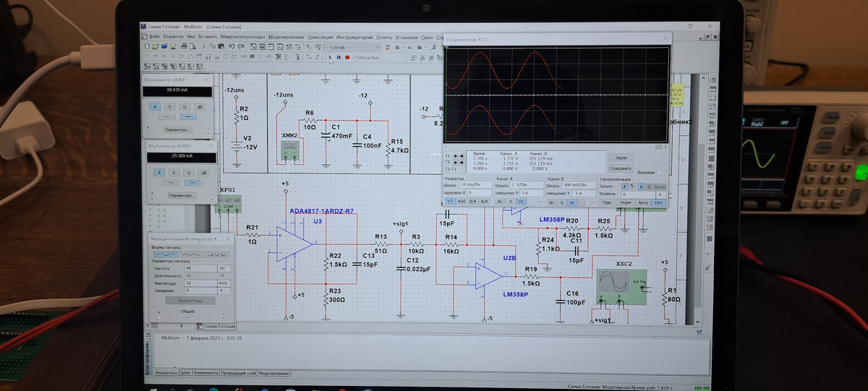
Task: Redo the last action
Action: 241,46
